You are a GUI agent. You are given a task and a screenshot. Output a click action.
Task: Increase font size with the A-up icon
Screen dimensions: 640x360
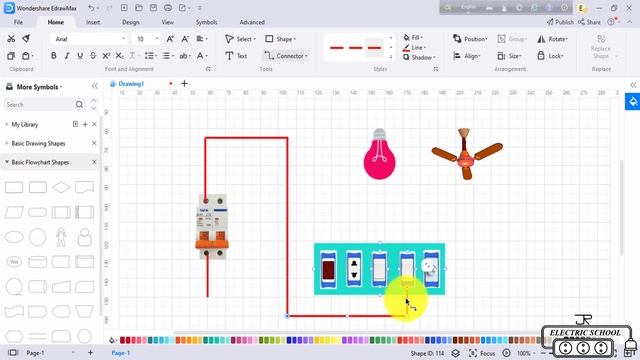(170, 39)
